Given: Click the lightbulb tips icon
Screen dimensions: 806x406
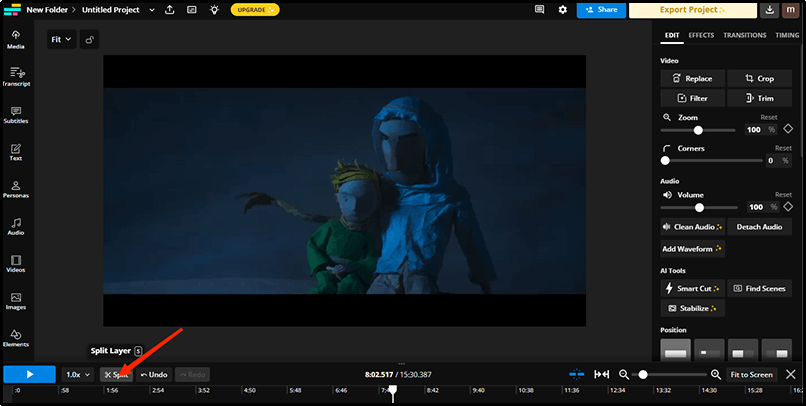Looking at the screenshot, I should [x=213, y=10].
